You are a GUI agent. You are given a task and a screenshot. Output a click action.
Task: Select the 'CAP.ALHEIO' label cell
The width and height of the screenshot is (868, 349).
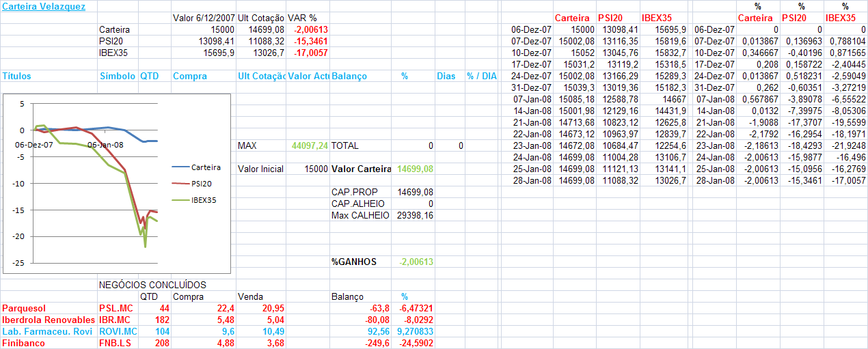(357, 204)
